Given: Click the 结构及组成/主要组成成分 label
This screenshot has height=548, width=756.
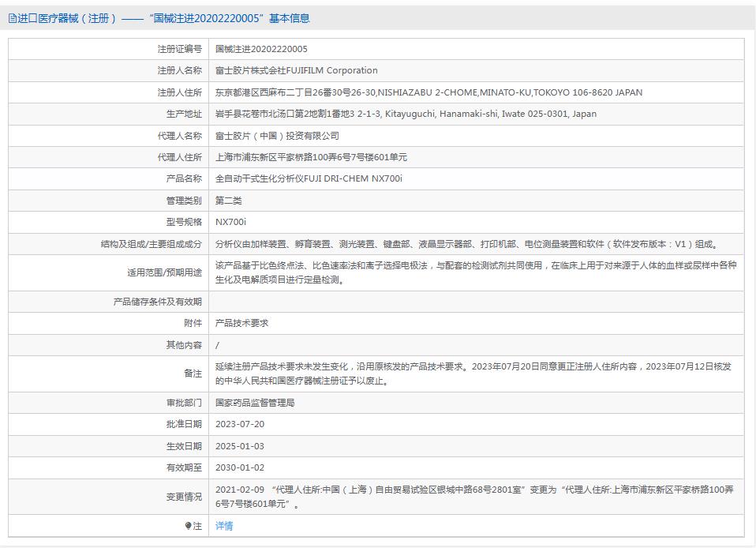Looking at the screenshot, I should click(x=151, y=244).
